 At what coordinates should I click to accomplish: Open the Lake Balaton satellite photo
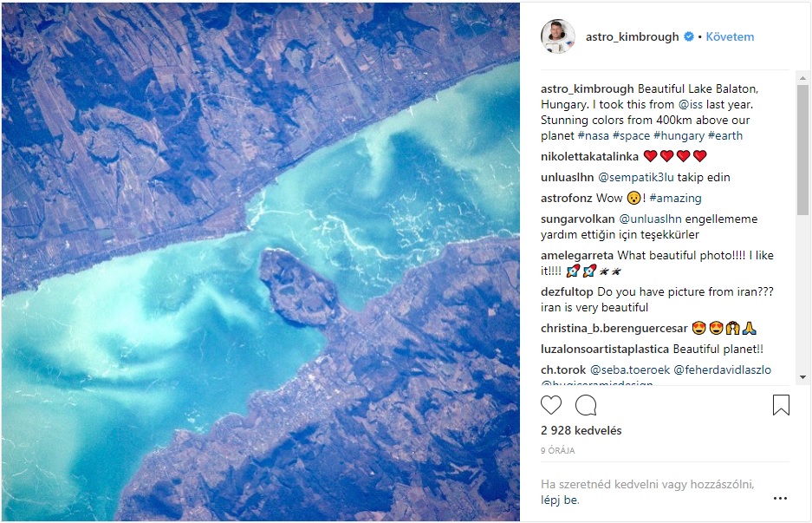(261, 262)
